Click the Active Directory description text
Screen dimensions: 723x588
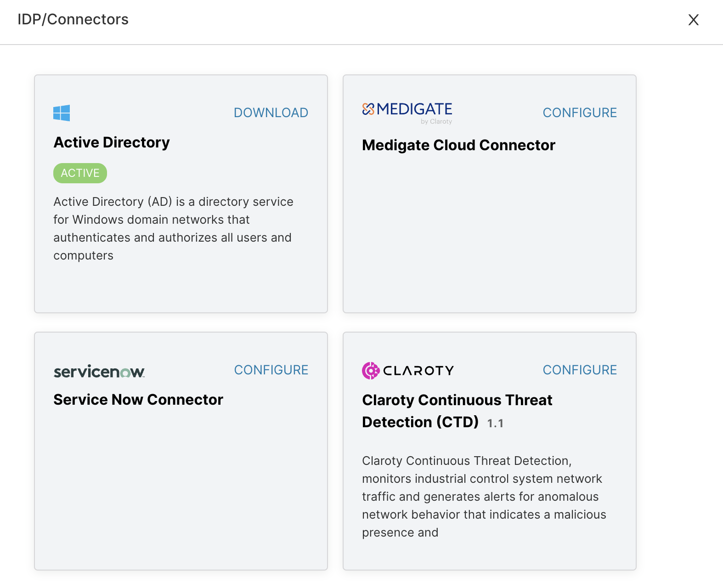173,228
